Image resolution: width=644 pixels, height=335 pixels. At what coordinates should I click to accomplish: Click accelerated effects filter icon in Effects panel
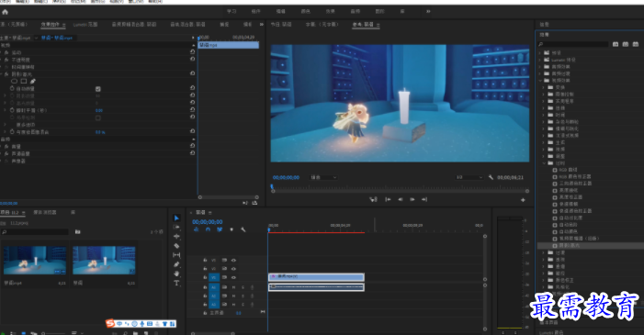[616, 44]
